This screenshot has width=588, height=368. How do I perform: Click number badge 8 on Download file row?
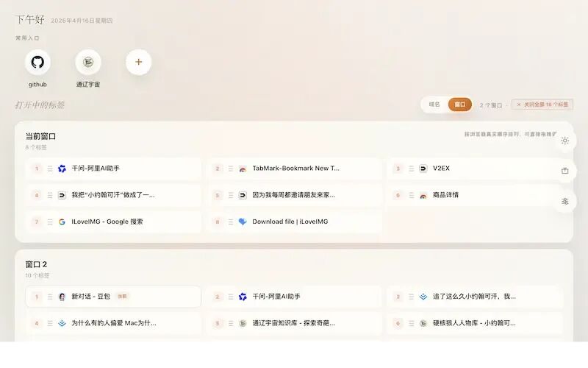coord(217,222)
